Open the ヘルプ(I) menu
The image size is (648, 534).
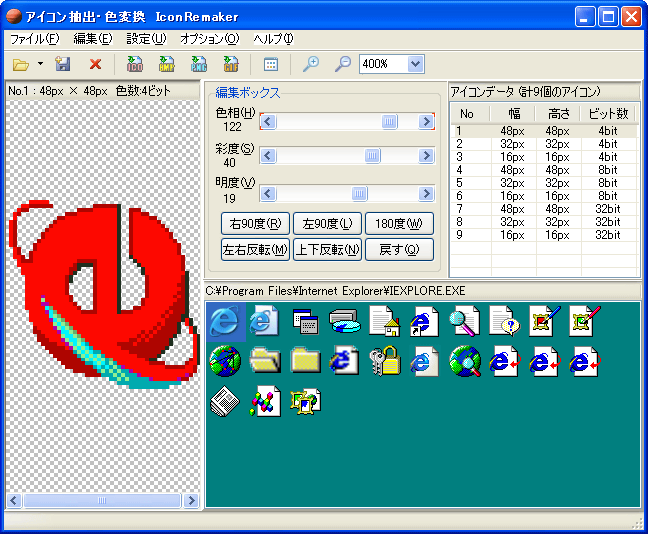(273, 39)
